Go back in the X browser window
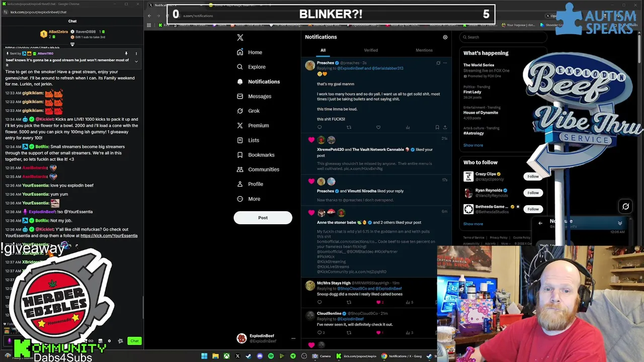The image size is (644, 362). [149, 16]
